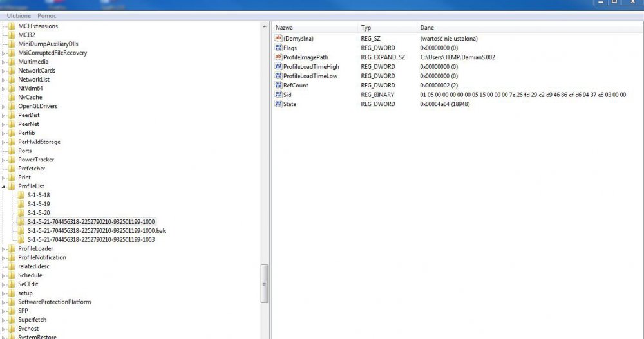The width and height of the screenshot is (644, 339).
Task: Click the State DWORD value icon
Action: pos(279,104)
